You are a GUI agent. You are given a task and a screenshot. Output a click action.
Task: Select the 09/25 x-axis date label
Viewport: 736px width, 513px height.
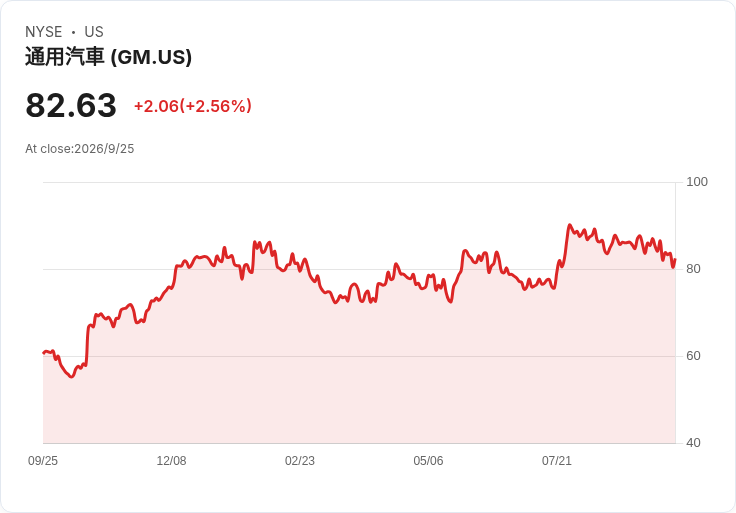point(43,461)
